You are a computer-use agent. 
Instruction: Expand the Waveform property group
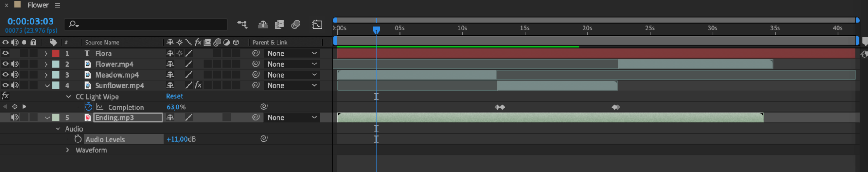pos(67,150)
